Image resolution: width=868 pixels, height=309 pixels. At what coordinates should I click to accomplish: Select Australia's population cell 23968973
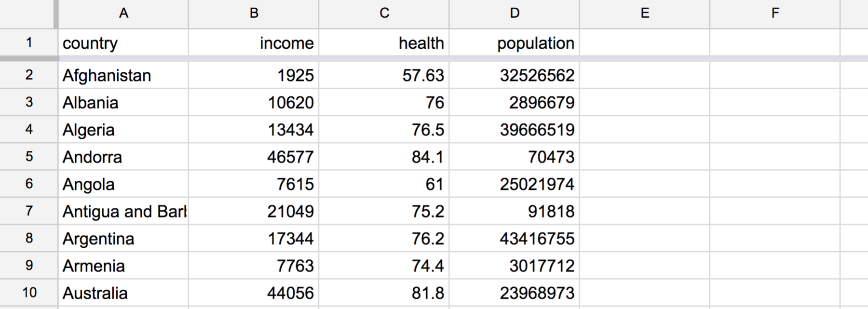[515, 293]
